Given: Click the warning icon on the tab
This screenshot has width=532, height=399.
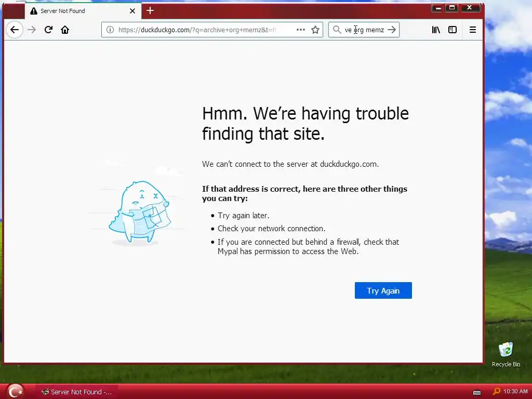Looking at the screenshot, I should (34, 11).
